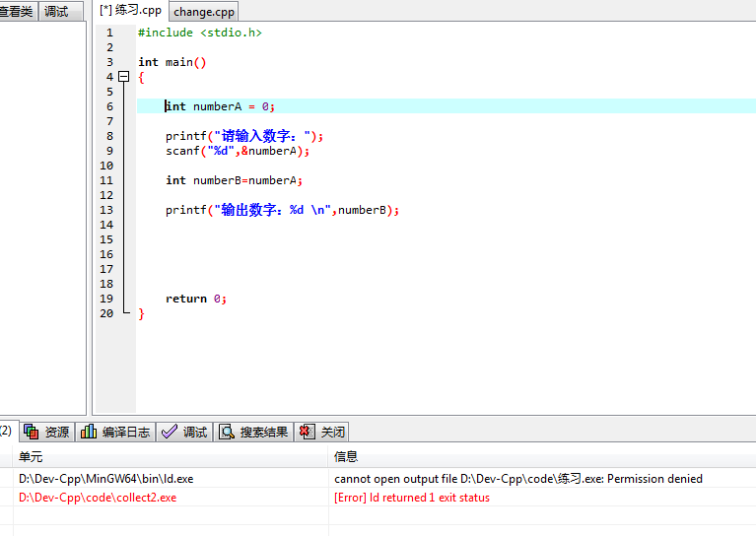This screenshot has height=536, width=756.
Task: Click the printf 输出数字 line
Action: (x=283, y=210)
